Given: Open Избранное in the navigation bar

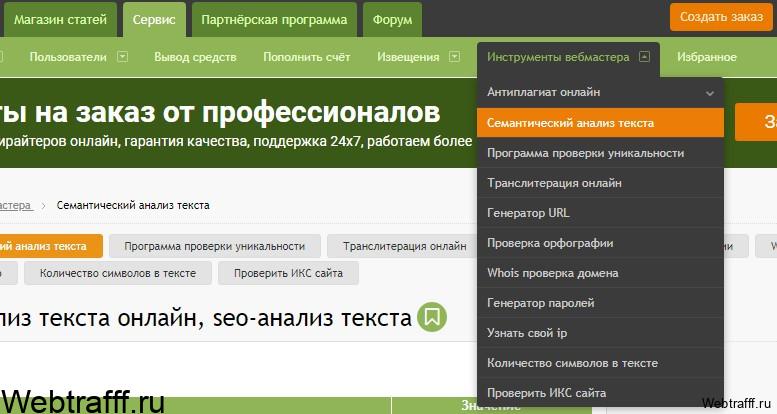Looking at the screenshot, I should pos(707,57).
